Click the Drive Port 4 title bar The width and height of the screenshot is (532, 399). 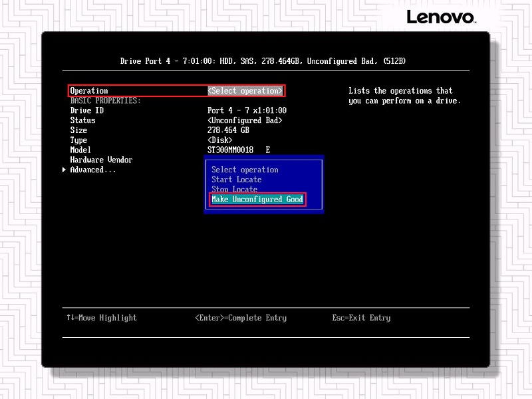(266, 61)
